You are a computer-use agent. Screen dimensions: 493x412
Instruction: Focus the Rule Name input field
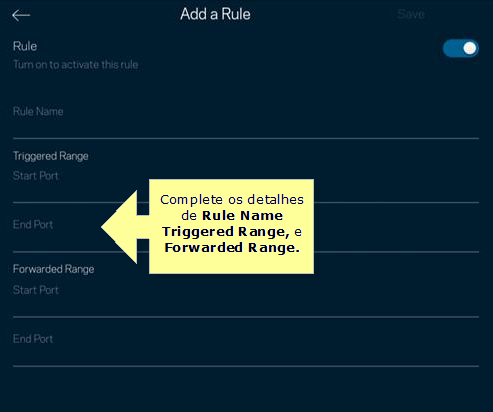[x=246, y=120]
